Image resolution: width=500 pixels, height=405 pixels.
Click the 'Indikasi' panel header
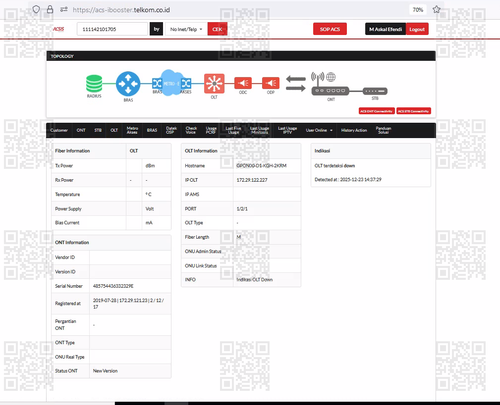coord(322,151)
